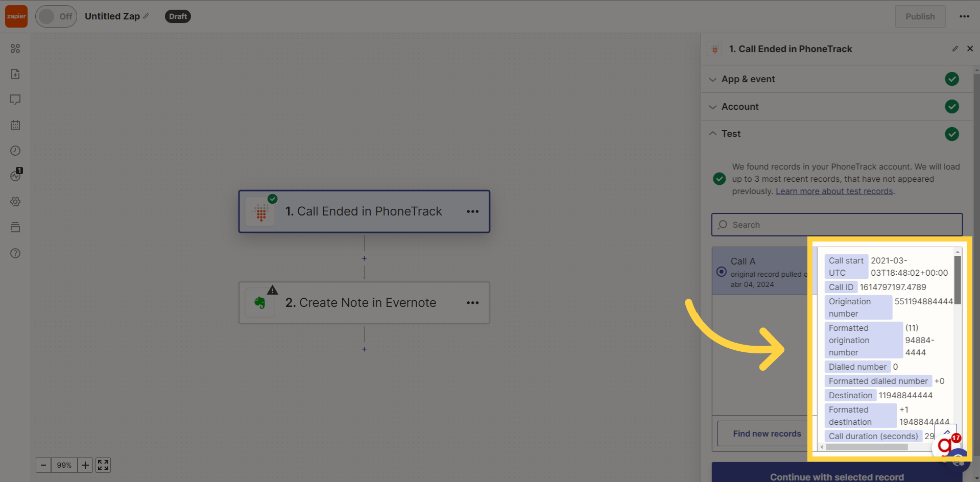
Task: Zoom in the canvas with plus button
Action: coord(85,465)
